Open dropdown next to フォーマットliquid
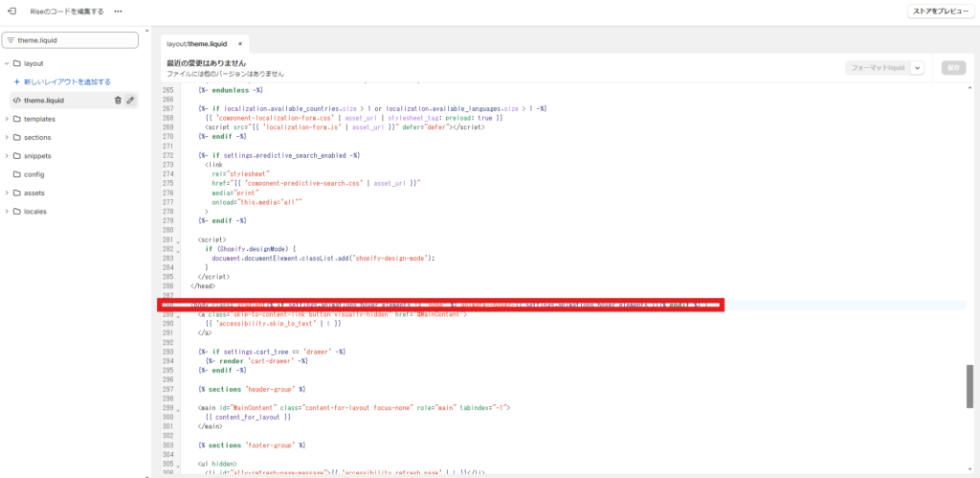Image resolution: width=980 pixels, height=478 pixels. pyautogui.click(x=918, y=68)
